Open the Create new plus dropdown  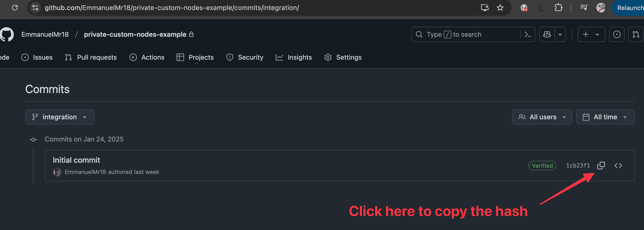coord(591,35)
